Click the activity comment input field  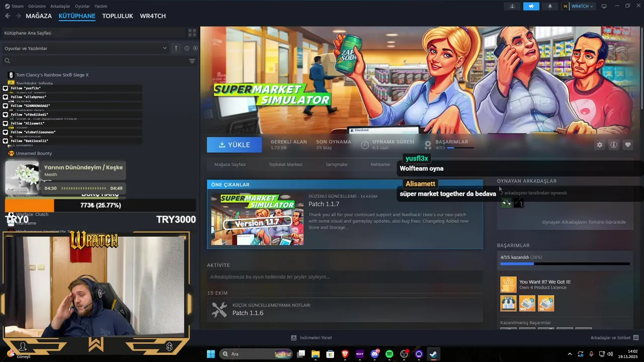(x=345, y=277)
